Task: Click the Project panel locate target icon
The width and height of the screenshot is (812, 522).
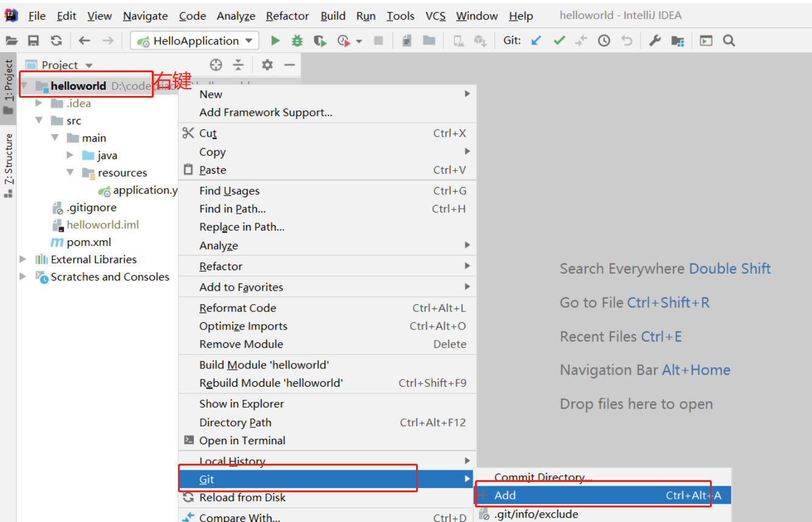Action: (216, 65)
